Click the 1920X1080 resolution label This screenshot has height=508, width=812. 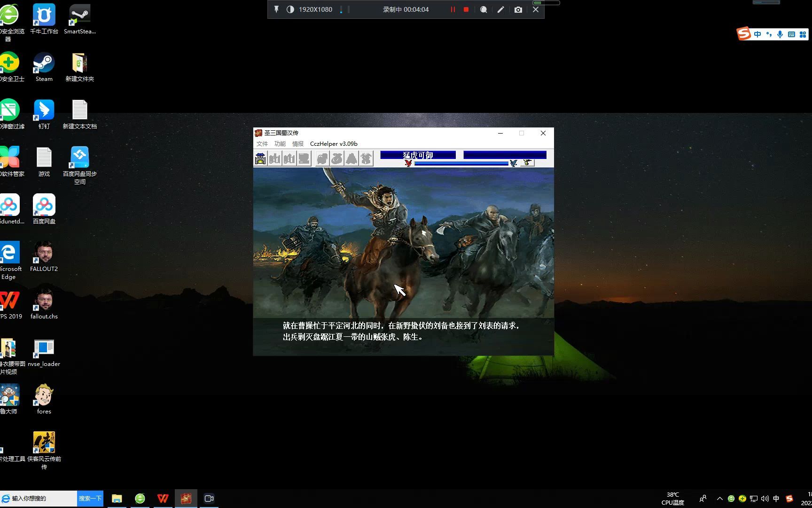tap(315, 9)
